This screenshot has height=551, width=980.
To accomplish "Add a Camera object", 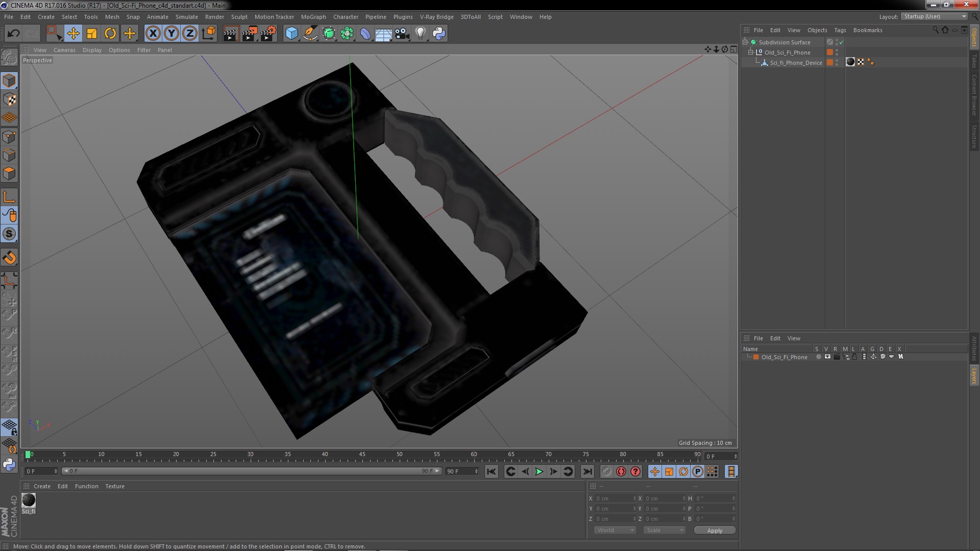I will tap(402, 34).
